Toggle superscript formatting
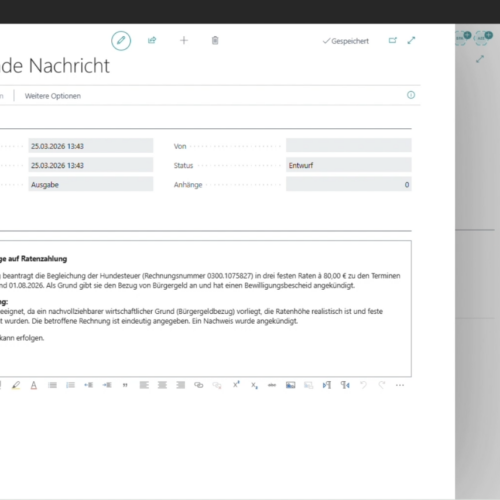Viewport: 500px width, 500px height. (236, 385)
